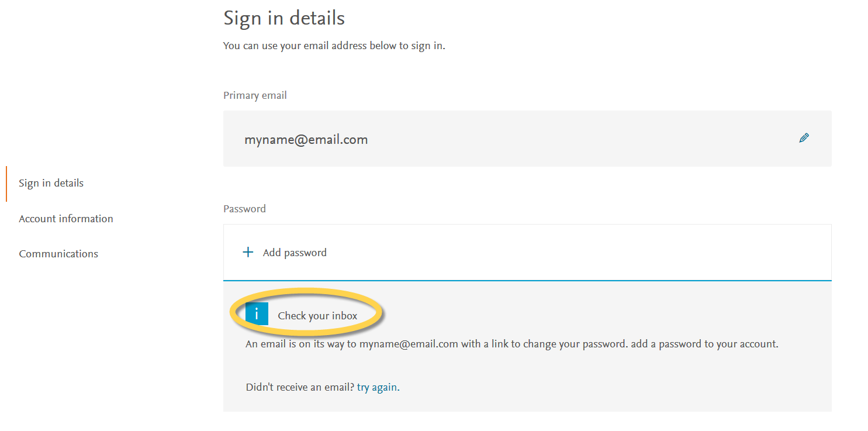Open the Sign in details section

pyautogui.click(x=51, y=184)
